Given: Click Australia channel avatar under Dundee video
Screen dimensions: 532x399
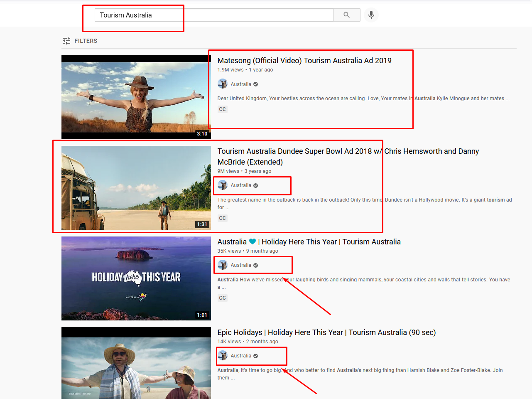Looking at the screenshot, I should pyautogui.click(x=223, y=185).
